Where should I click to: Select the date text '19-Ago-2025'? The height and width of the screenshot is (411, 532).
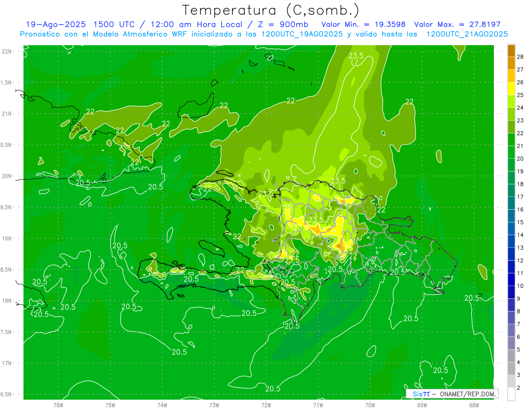(55, 25)
